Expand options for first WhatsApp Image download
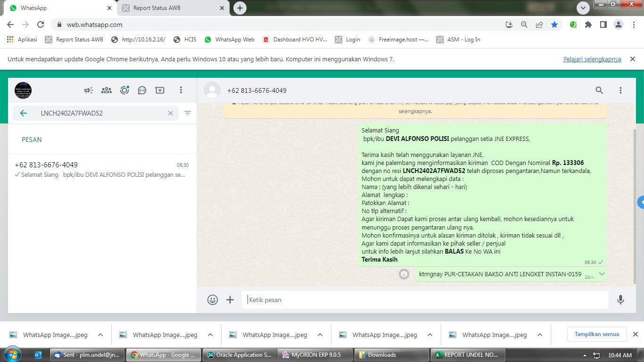The width and height of the screenshot is (644, 362). pyautogui.click(x=100, y=335)
